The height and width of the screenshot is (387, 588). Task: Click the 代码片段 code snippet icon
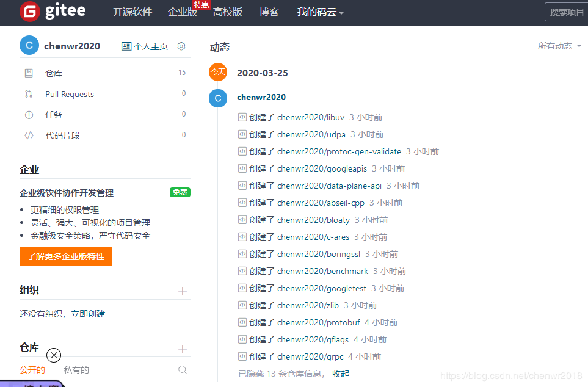[29, 136]
